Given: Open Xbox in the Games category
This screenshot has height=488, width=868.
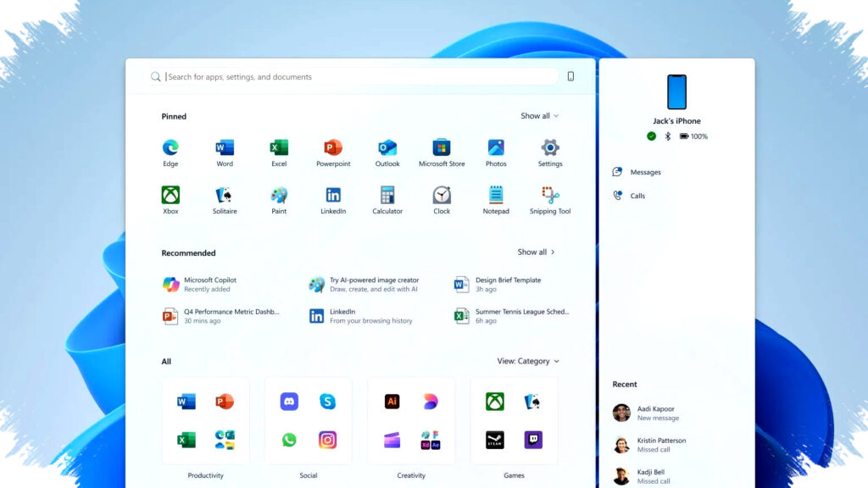Looking at the screenshot, I should (495, 401).
